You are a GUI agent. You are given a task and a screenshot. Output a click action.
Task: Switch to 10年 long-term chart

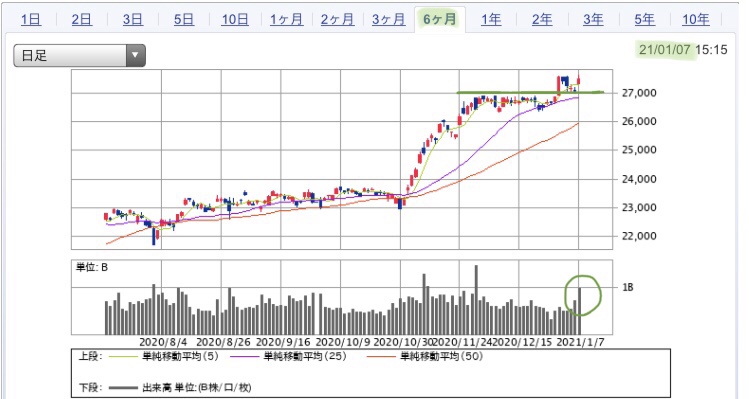[x=696, y=20]
